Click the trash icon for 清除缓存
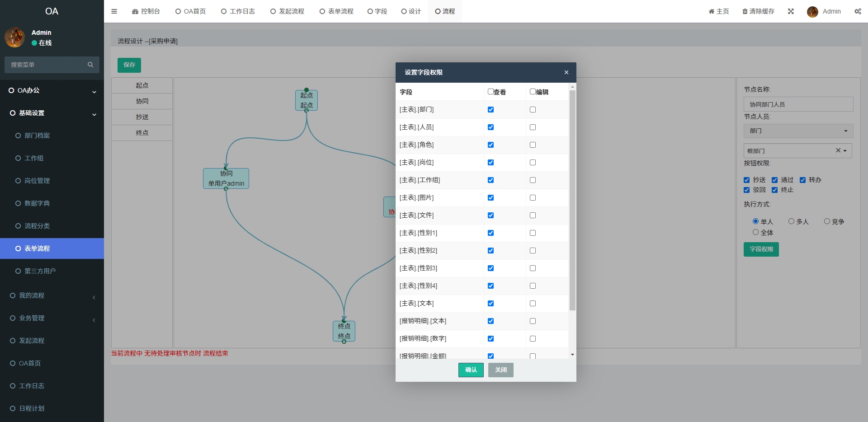Screen dimensions: 868x422 [x=745, y=11]
